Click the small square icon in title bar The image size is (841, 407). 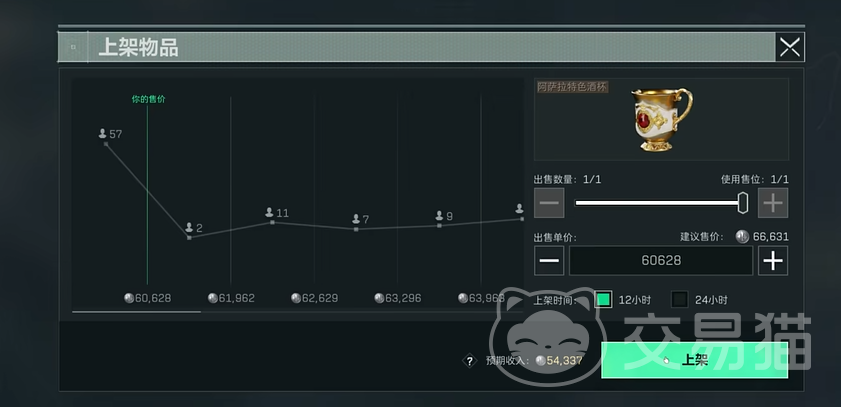[73, 47]
